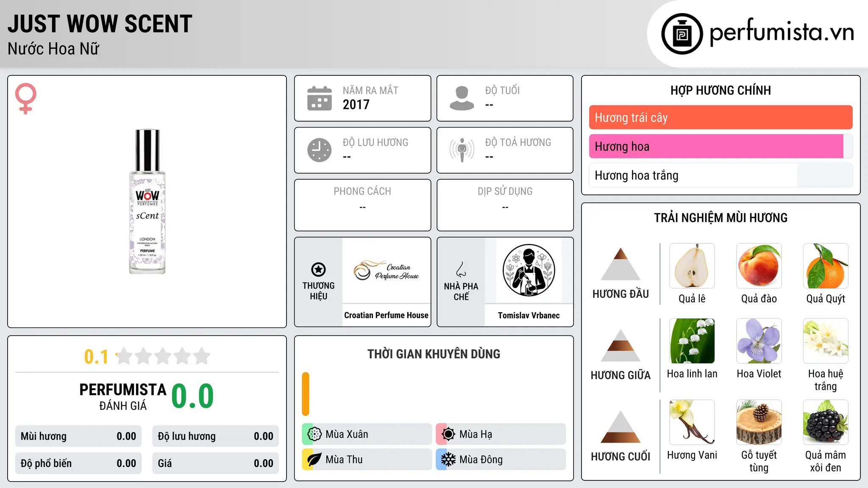
Task: Click the Mùa Hạ sun icon
Action: pyautogui.click(x=448, y=434)
